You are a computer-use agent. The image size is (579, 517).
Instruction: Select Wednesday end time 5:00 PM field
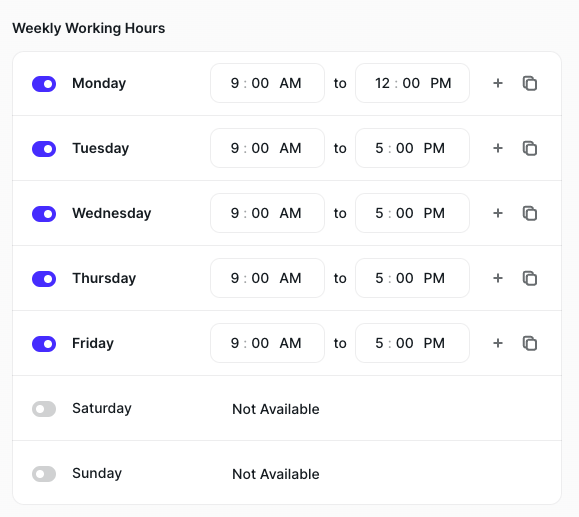412,213
